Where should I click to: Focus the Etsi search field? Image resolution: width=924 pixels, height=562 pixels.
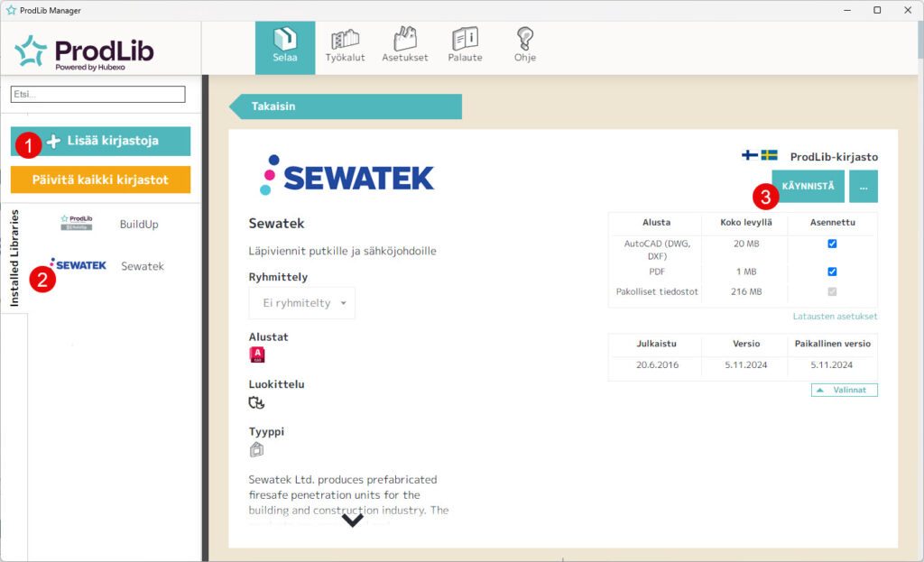coord(97,94)
